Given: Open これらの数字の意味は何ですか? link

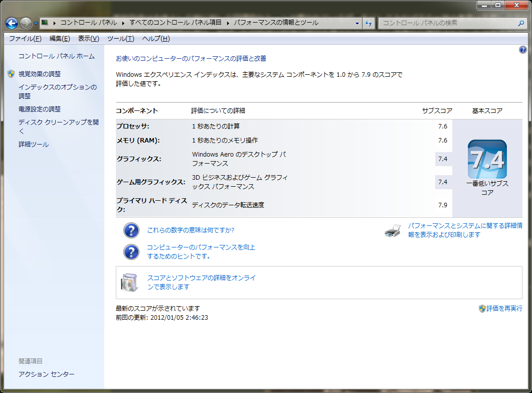Looking at the screenshot, I should pos(191,230).
